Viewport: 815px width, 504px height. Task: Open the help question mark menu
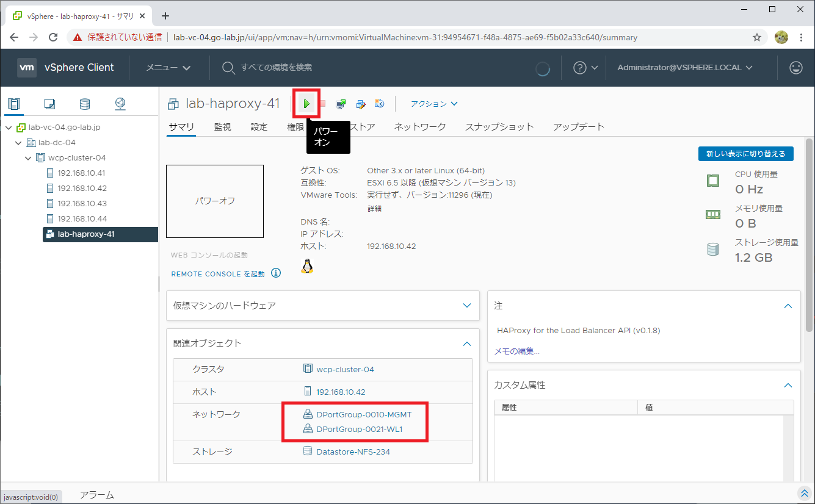pos(585,68)
